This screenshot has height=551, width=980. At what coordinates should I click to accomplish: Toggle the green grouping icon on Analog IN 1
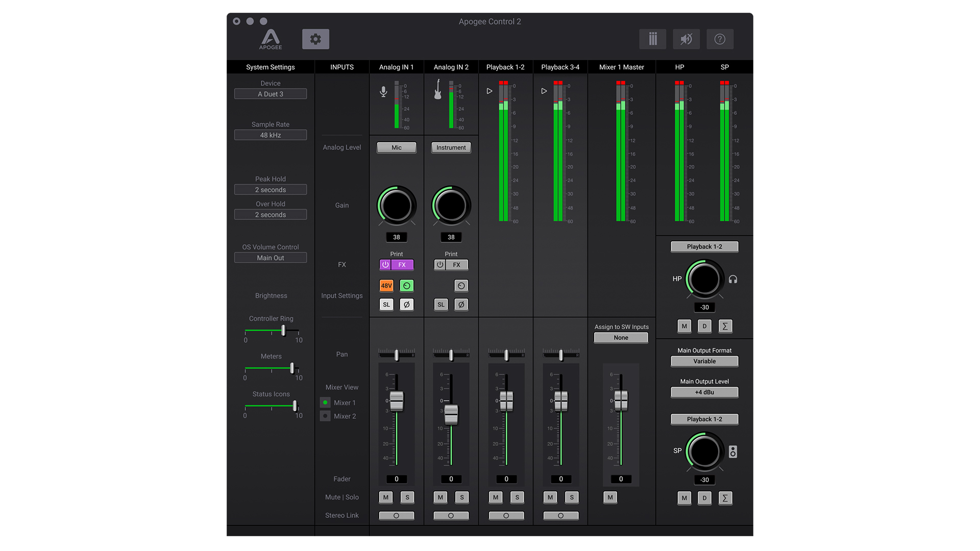tap(407, 286)
